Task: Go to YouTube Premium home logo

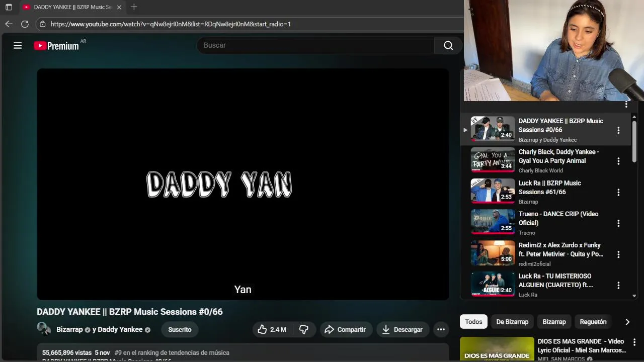Action: click(56, 46)
